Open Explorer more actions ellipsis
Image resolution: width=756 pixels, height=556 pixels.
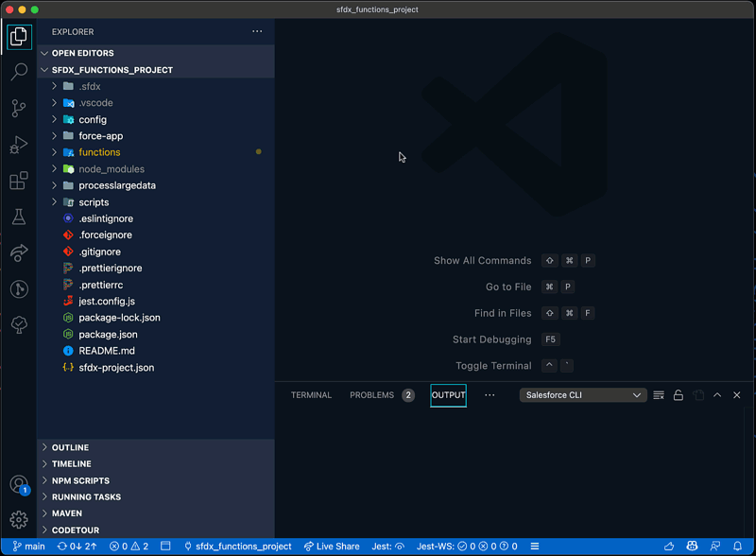tap(257, 32)
